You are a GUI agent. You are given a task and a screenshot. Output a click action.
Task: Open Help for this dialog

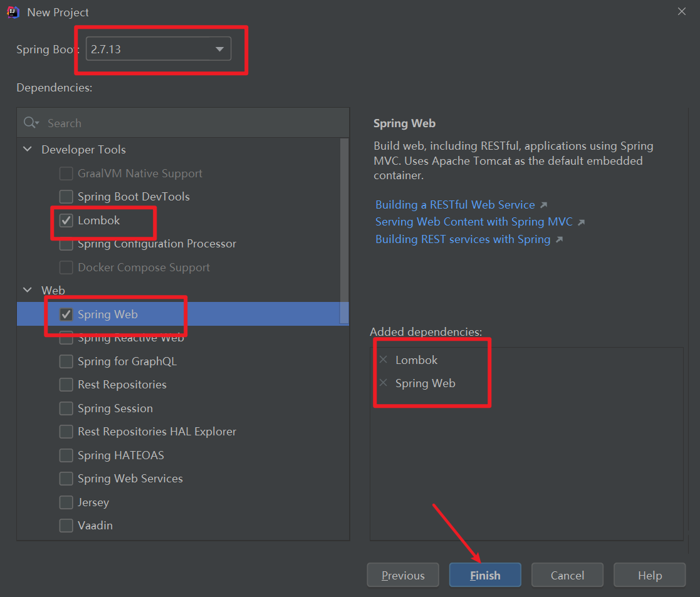click(650, 575)
